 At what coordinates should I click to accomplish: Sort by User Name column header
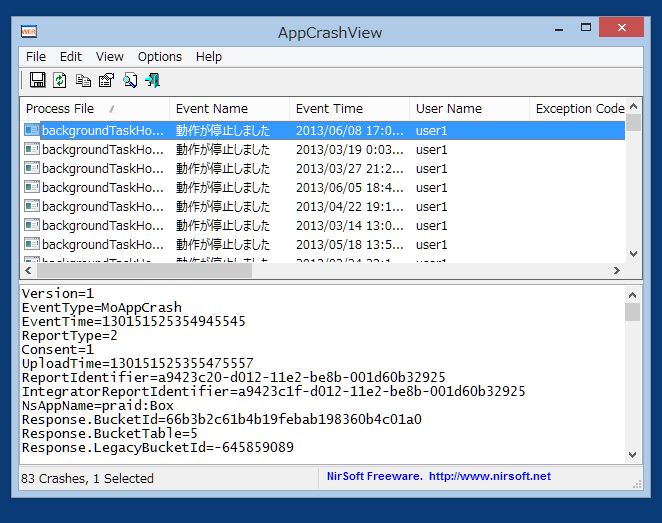[469, 108]
